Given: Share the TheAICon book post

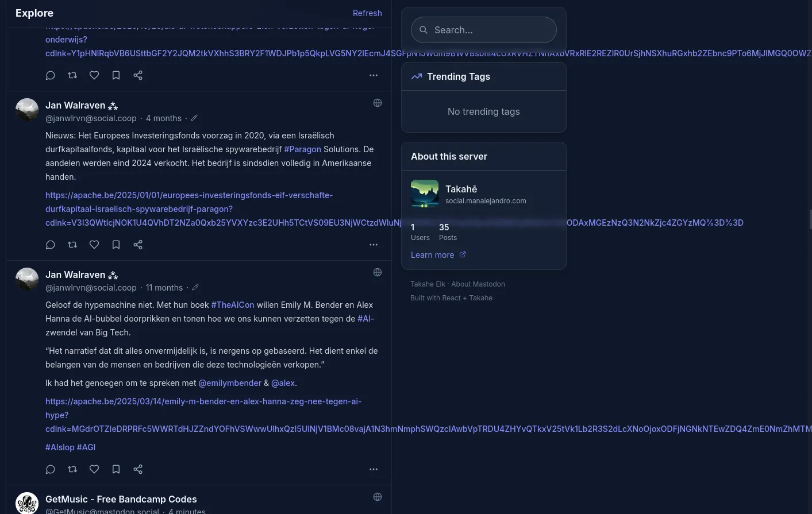Looking at the screenshot, I should [x=138, y=469].
